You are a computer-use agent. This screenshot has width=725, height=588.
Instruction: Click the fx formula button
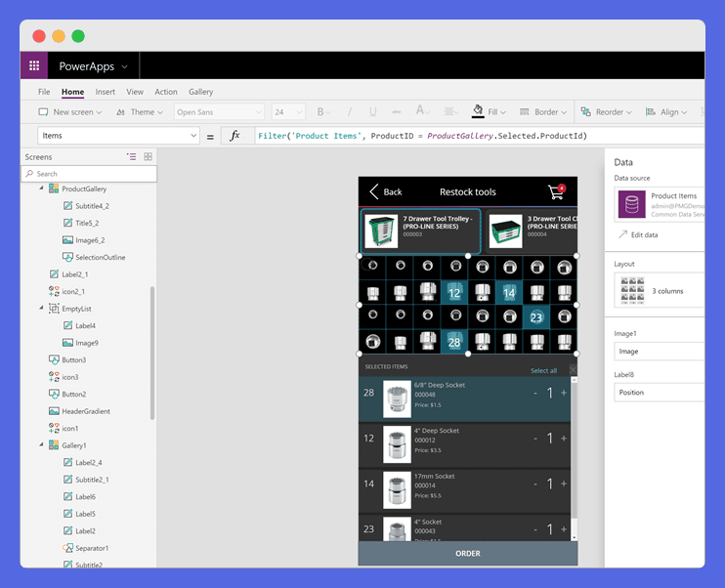[235, 136]
